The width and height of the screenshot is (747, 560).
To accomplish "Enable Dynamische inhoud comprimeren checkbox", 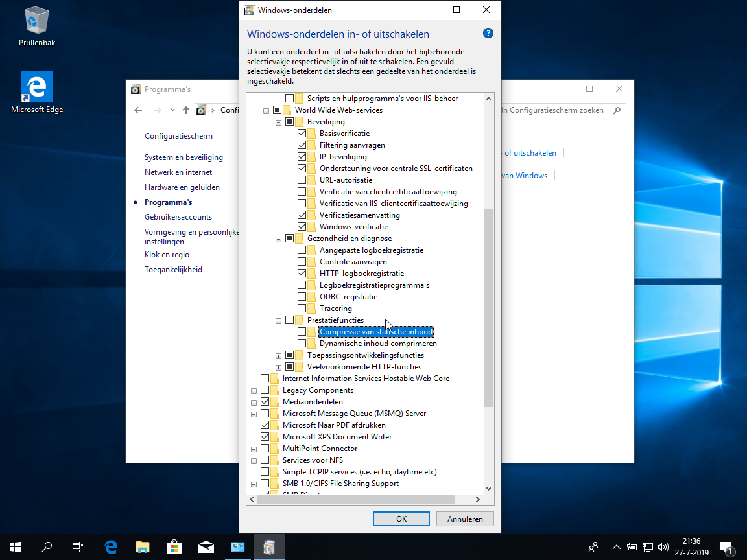I will coord(302,344).
